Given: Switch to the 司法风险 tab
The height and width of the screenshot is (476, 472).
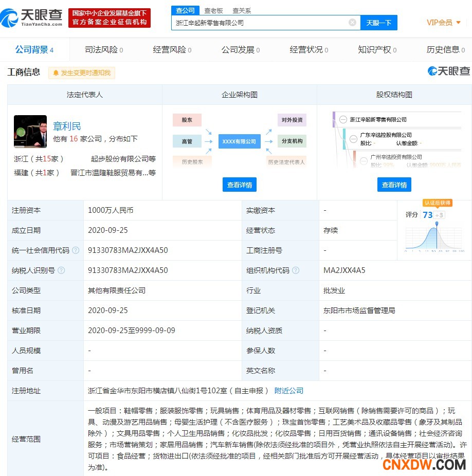Looking at the screenshot, I should click(103, 50).
